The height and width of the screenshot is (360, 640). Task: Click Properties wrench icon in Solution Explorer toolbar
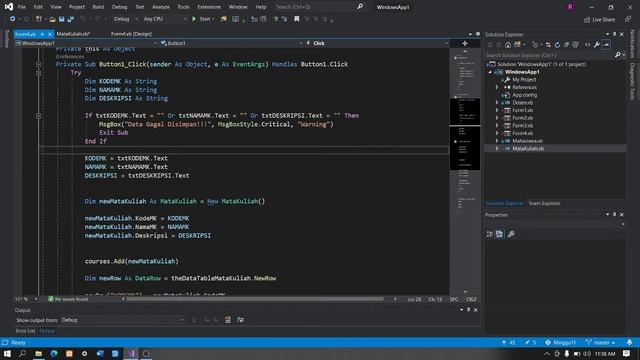597,45
